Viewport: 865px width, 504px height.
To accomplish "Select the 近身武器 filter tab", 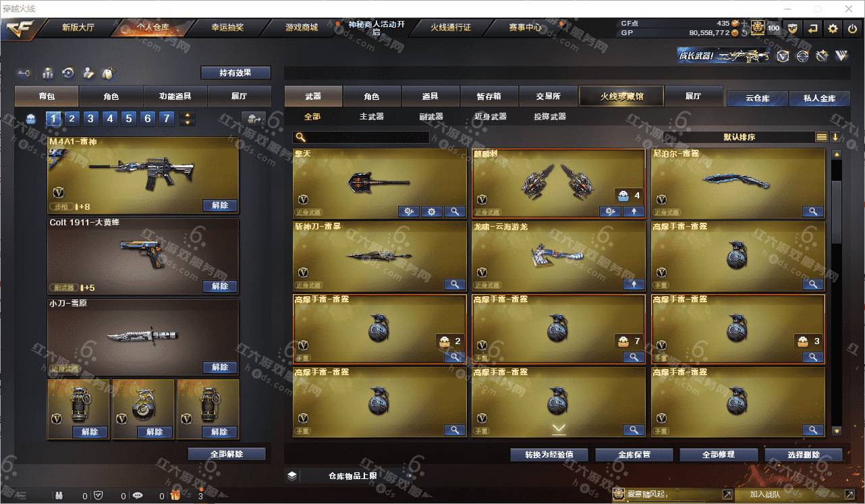I will pyautogui.click(x=491, y=117).
